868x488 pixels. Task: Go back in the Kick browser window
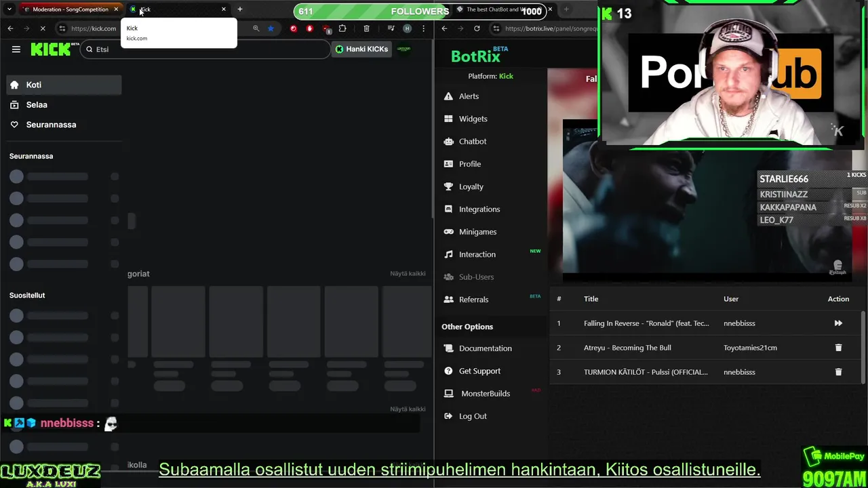pyautogui.click(x=10, y=28)
